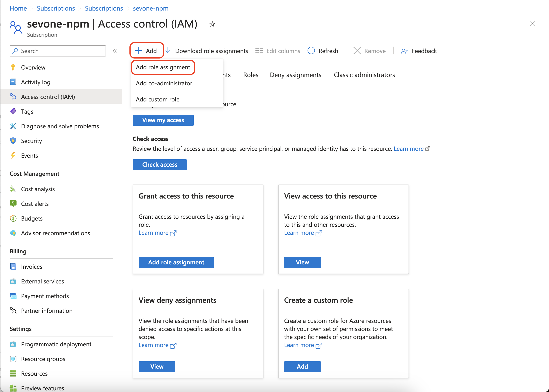
Task: Switch to the Classic administrators tab
Action: 364,75
